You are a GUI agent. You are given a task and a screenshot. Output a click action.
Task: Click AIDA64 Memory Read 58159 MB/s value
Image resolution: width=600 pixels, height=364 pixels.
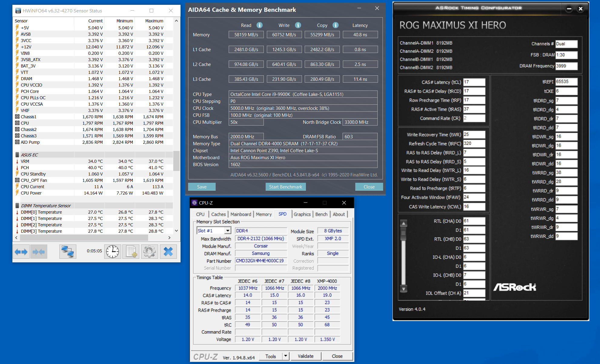coord(246,34)
